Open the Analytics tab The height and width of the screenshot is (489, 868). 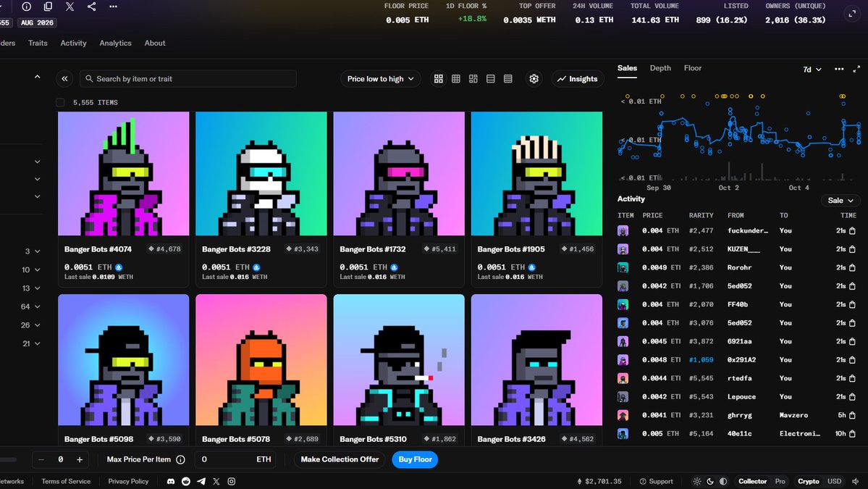click(115, 43)
